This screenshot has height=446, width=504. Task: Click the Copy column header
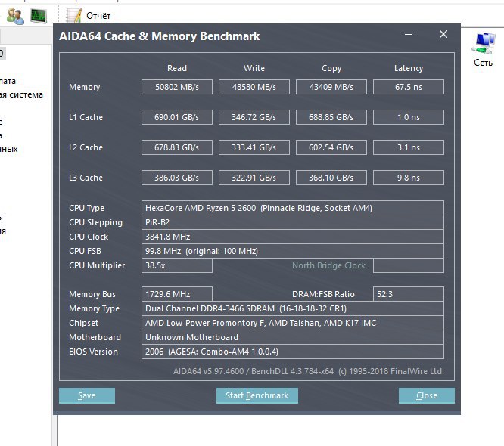coord(331,68)
